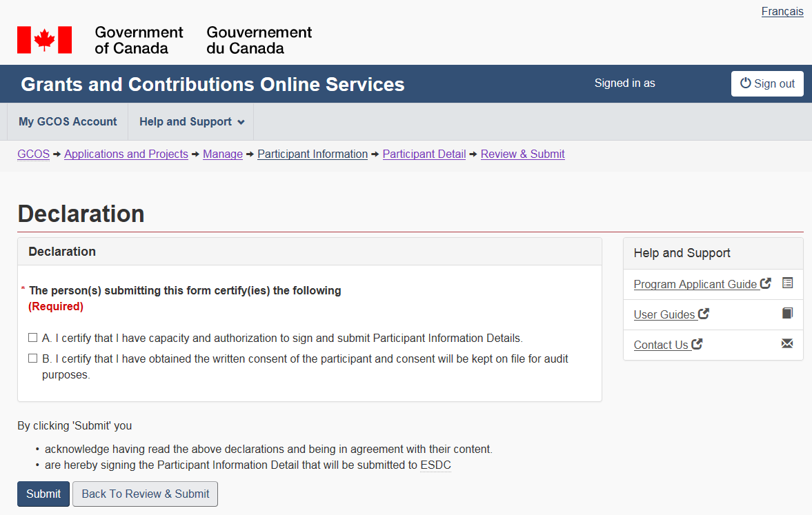
Task: Check declaration B about written participant consent
Action: click(32, 359)
